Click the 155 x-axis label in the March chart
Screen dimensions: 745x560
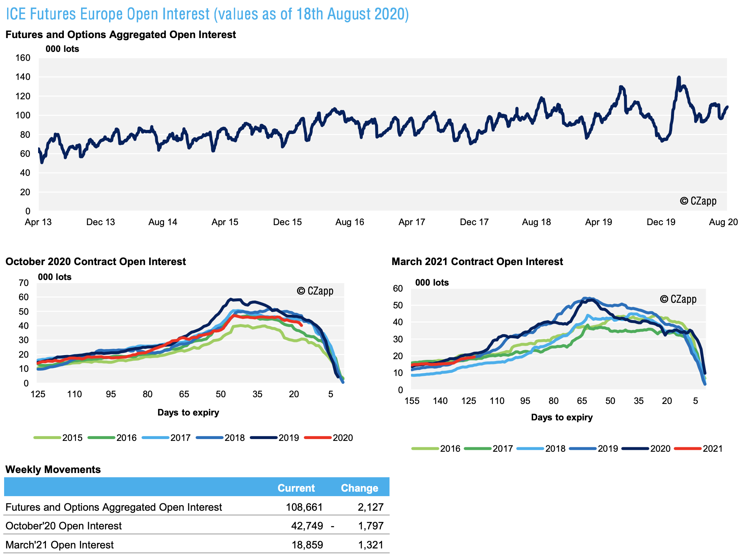pyautogui.click(x=412, y=401)
